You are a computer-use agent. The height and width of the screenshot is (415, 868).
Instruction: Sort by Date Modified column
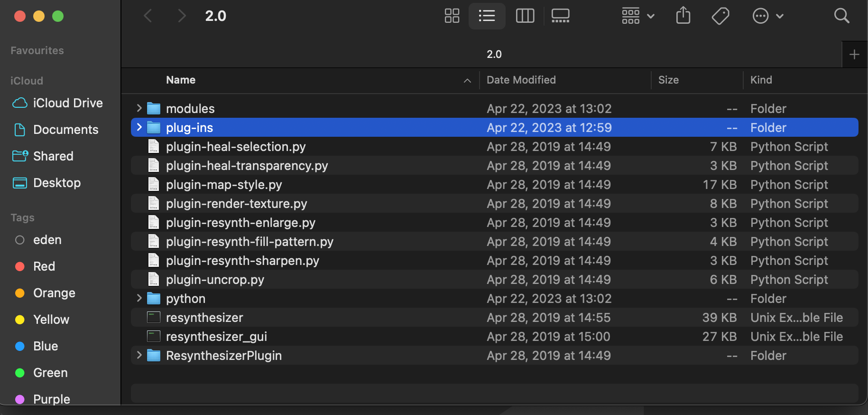[521, 80]
